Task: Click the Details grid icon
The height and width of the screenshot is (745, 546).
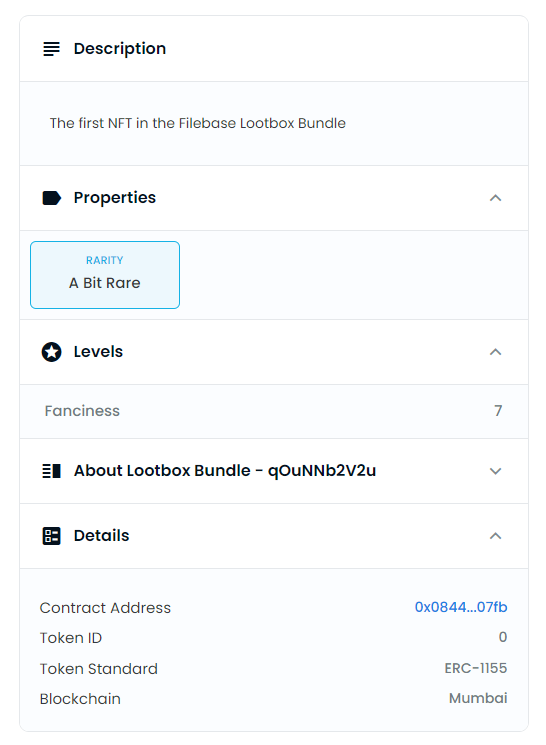Action: (x=51, y=536)
